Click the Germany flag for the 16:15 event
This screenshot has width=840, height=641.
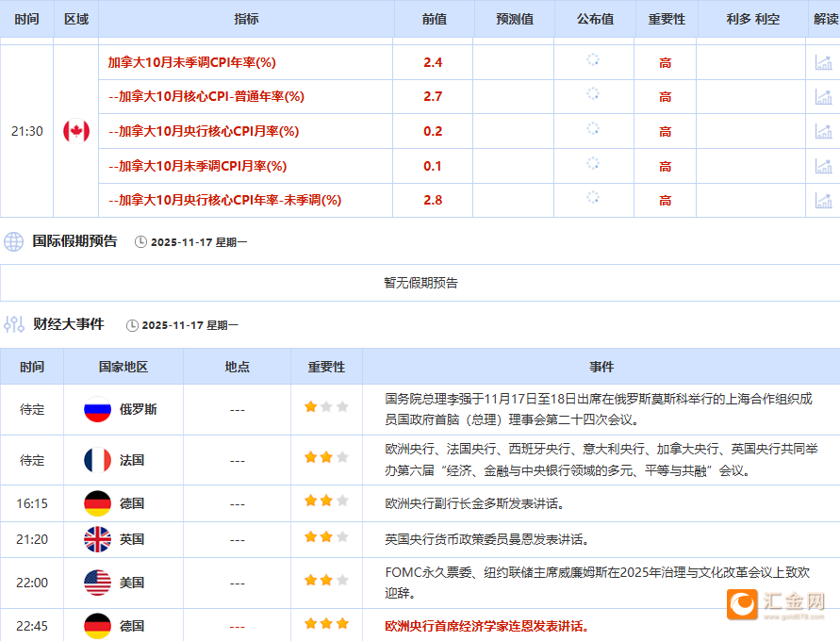(97, 503)
